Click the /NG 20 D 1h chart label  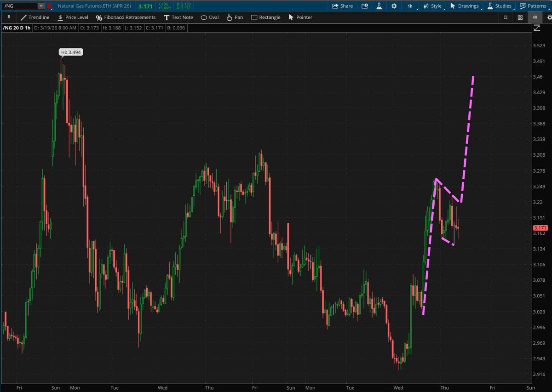(x=16, y=28)
